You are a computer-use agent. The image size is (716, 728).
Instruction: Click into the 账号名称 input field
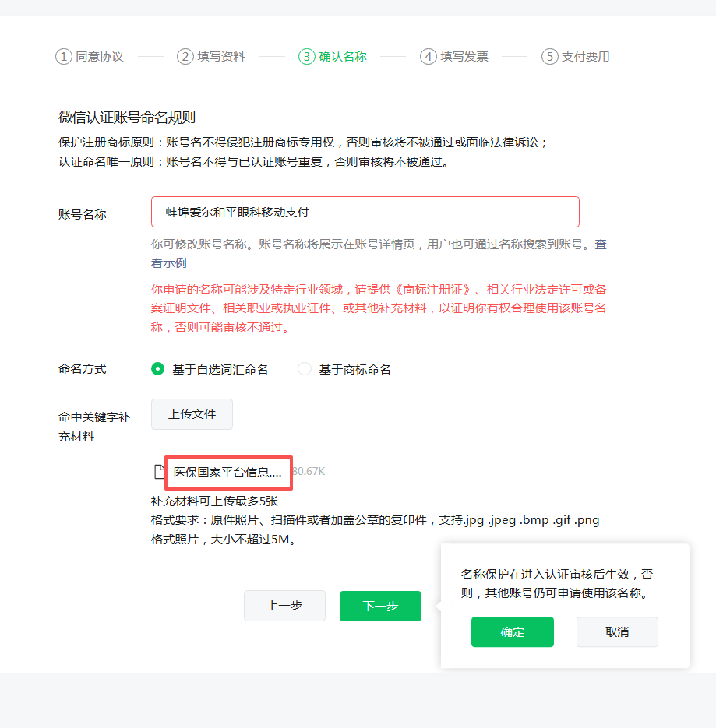365,212
